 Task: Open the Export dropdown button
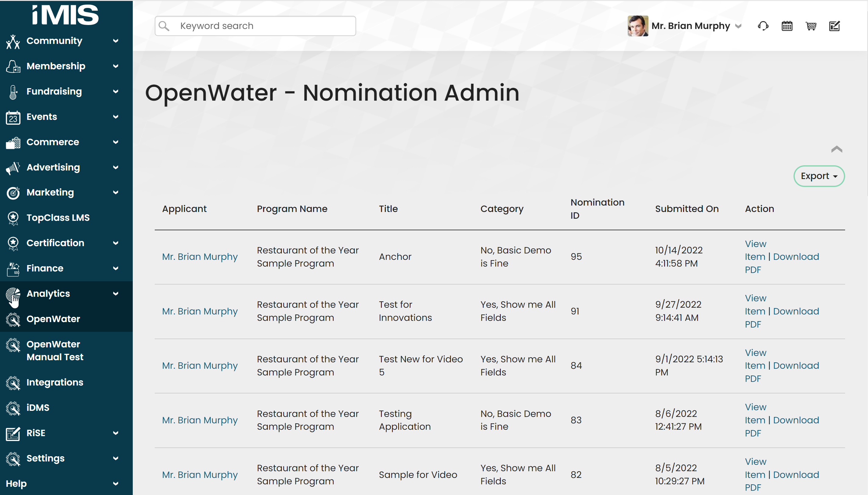click(x=819, y=176)
